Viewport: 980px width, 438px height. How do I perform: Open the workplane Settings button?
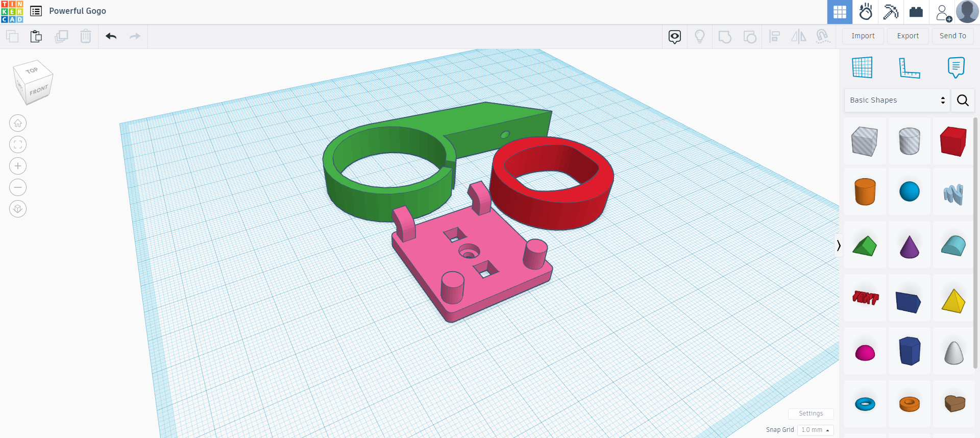click(x=811, y=413)
